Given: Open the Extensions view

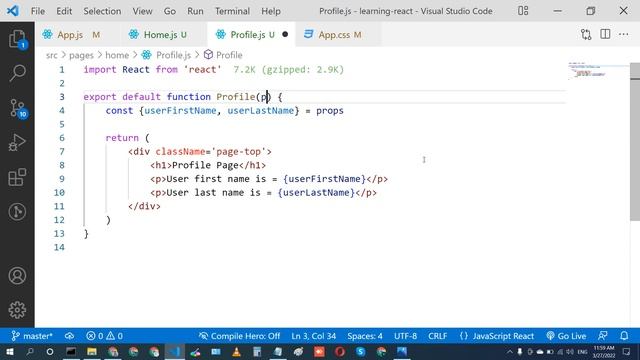Looking at the screenshot, I should pyautogui.click(x=17, y=177).
